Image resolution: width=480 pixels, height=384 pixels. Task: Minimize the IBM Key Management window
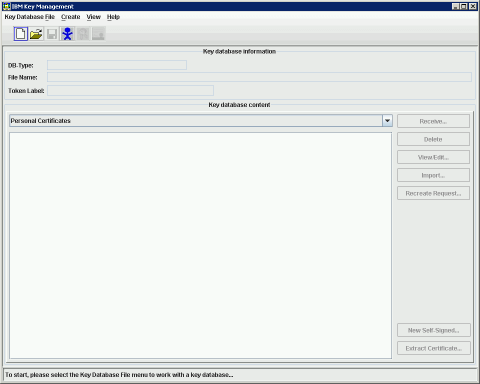pos(455,6)
